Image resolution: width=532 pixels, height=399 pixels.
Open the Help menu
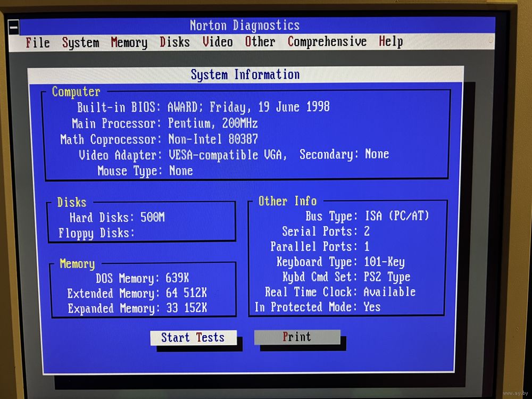pyautogui.click(x=391, y=41)
